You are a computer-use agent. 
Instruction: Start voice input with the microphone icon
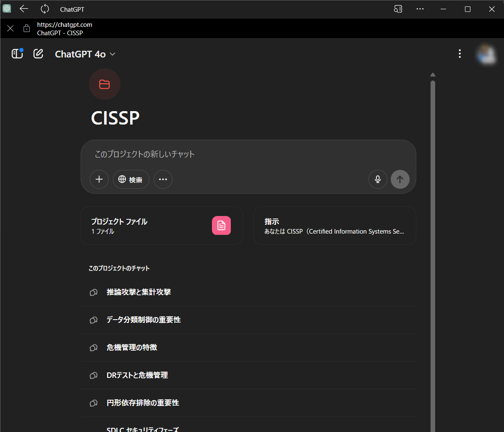(x=378, y=180)
